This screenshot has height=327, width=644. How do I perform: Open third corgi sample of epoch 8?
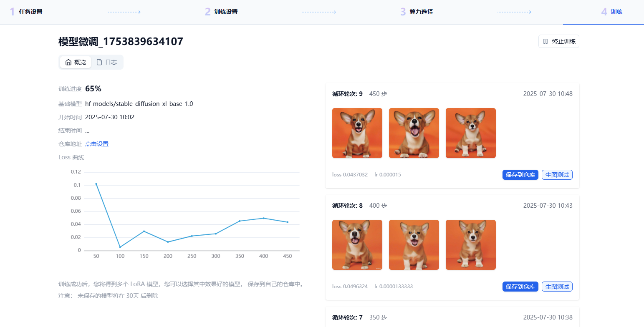(471, 245)
